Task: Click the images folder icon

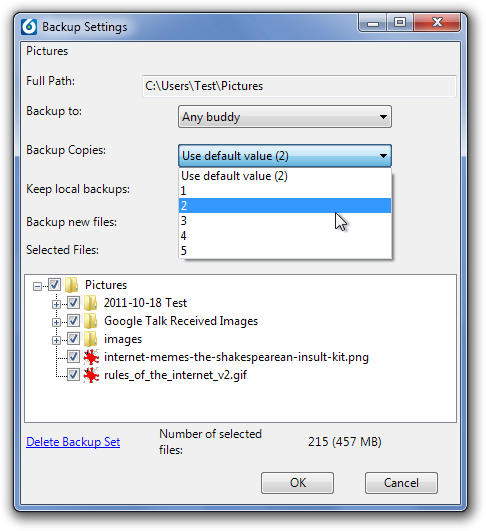Action: tap(90, 339)
